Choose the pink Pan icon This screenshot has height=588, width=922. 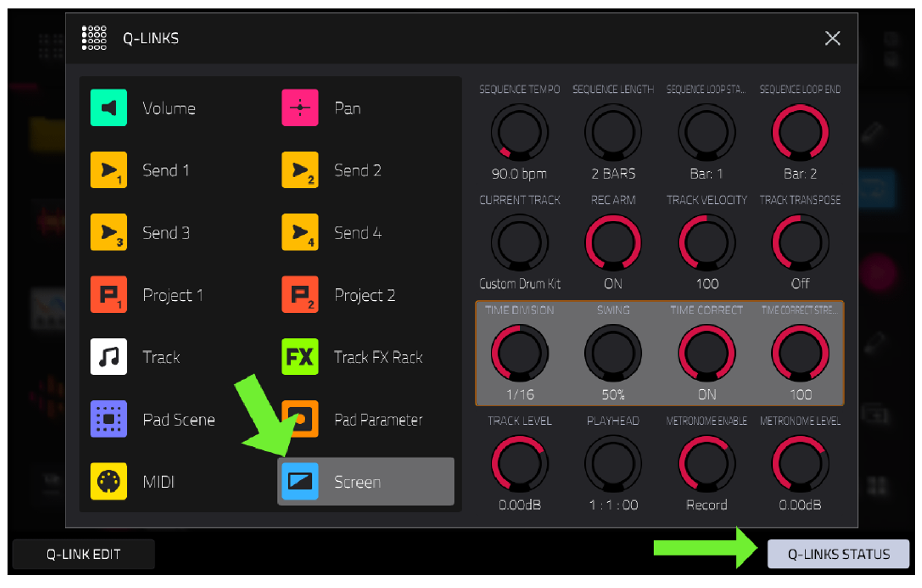[x=300, y=108]
